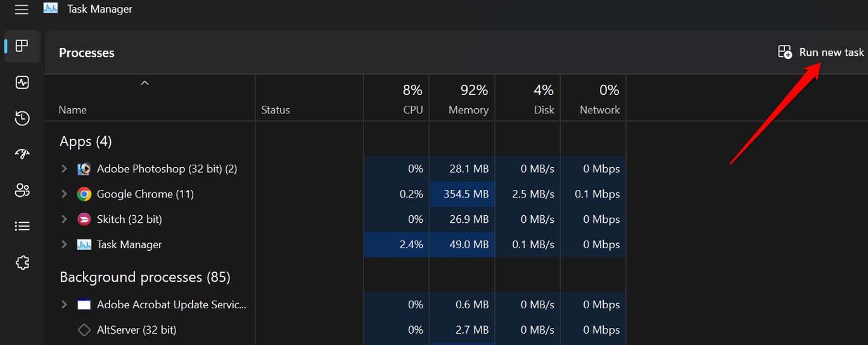Open the Services puzzle-piece icon
Image resolution: width=868 pixels, height=345 pixels.
pos(22,262)
